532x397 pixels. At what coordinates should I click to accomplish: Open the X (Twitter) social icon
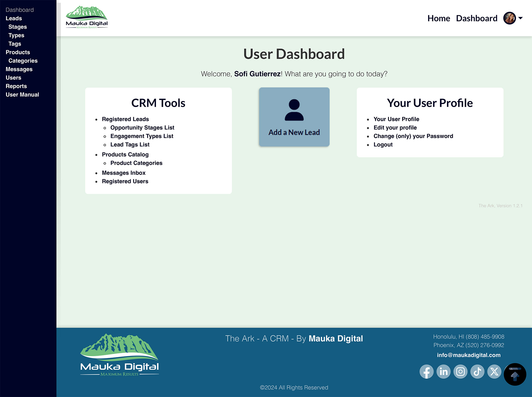pyautogui.click(x=494, y=371)
